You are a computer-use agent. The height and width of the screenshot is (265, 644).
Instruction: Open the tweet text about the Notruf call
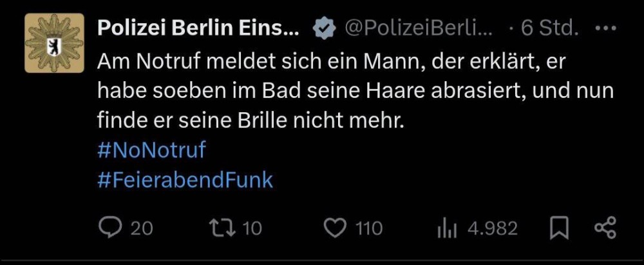[355, 92]
